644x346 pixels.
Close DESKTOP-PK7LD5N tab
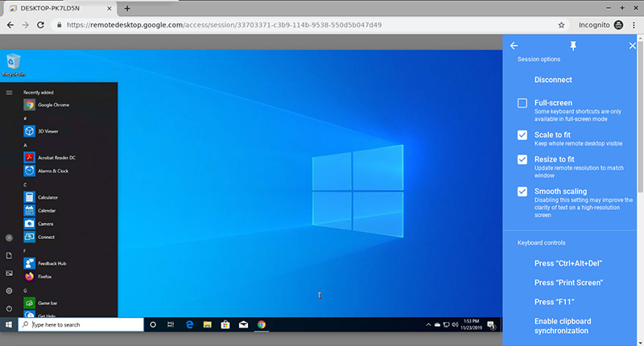(109, 8)
